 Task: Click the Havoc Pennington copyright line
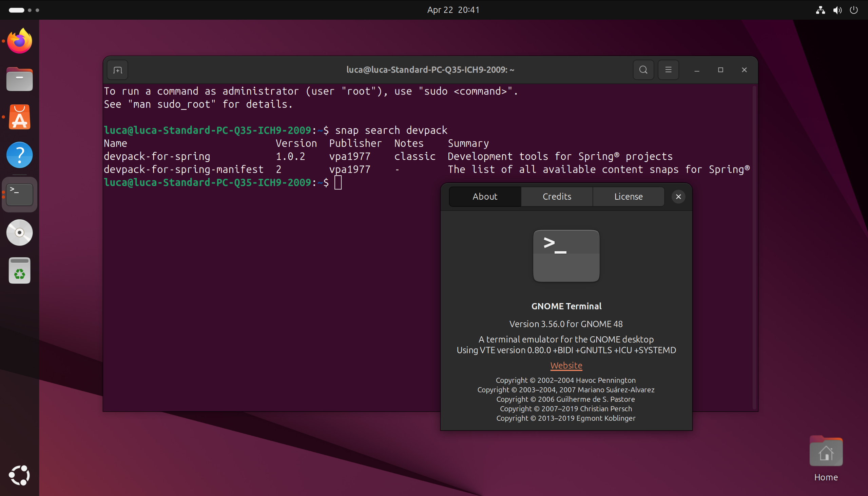[566, 380]
